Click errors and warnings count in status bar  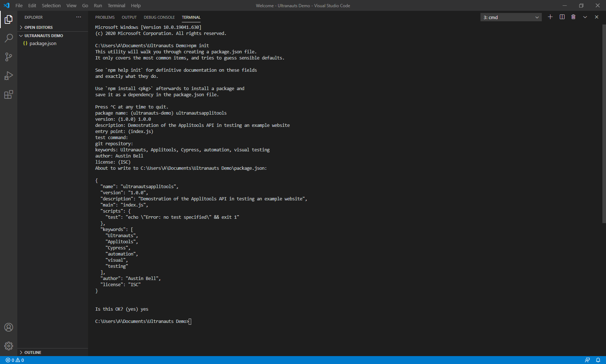pos(15,360)
